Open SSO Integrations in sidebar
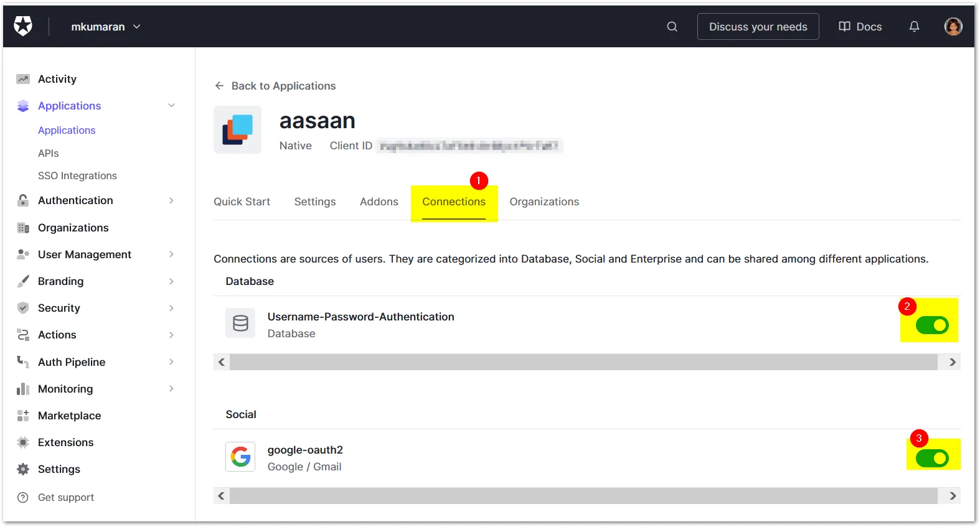The image size is (980, 527). click(77, 176)
